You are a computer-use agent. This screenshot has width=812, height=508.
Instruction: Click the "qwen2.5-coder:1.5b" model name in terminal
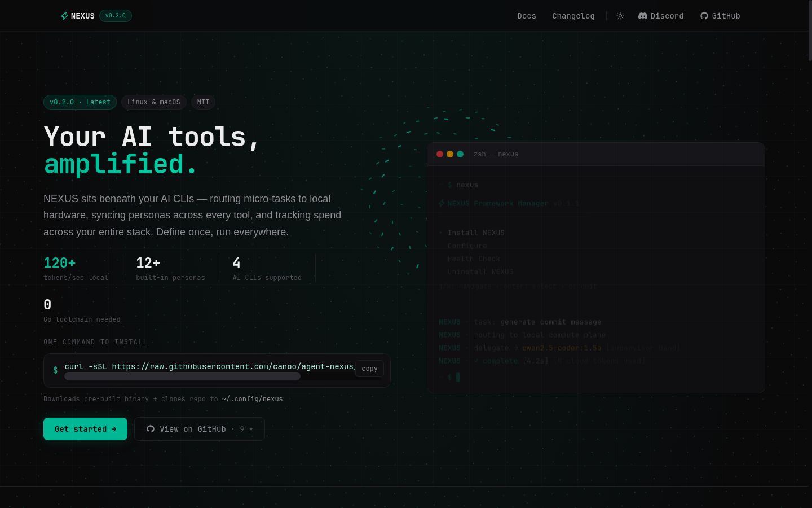click(562, 348)
